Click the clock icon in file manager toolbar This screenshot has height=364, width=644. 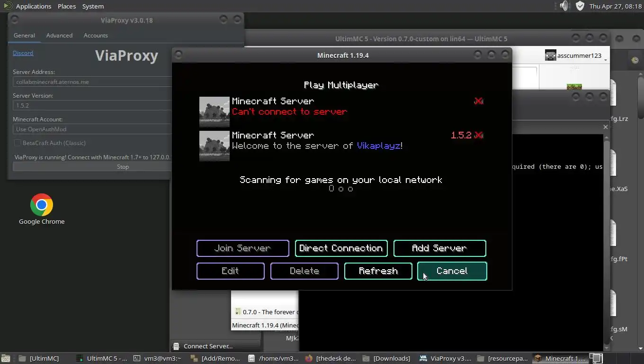point(635,60)
